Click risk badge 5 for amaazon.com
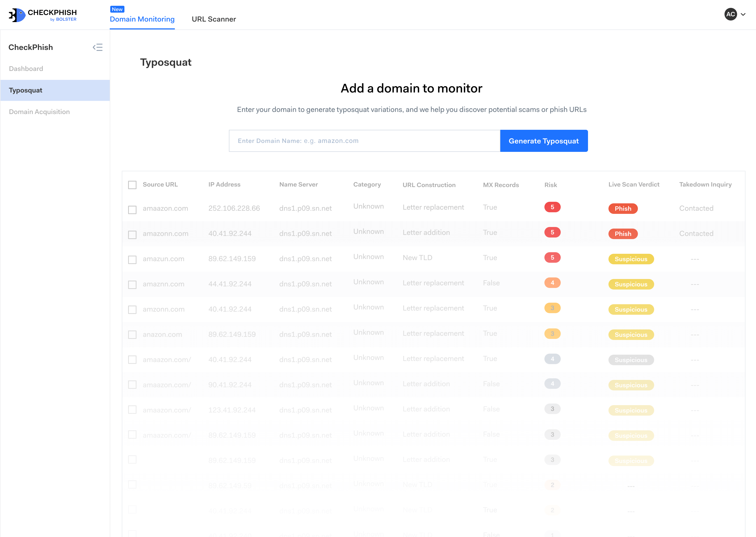Viewport: 756px width, 537px height. [552, 207]
